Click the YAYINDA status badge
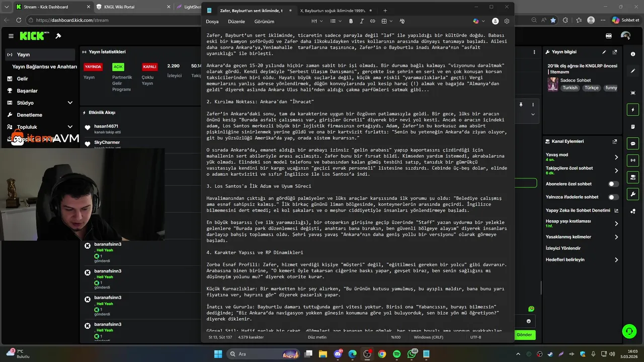The image size is (644, 362). point(93,66)
